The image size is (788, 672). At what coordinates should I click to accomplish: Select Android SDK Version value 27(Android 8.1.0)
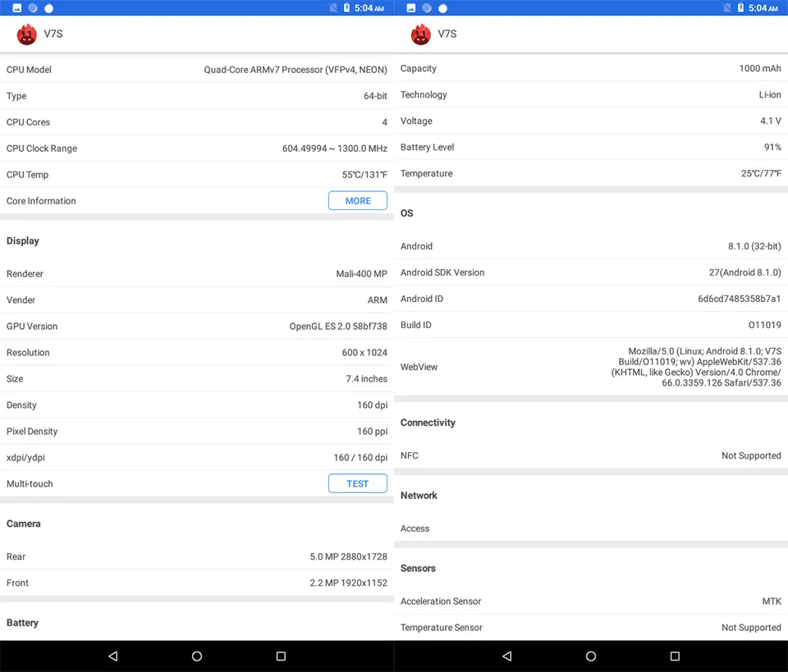tap(744, 272)
